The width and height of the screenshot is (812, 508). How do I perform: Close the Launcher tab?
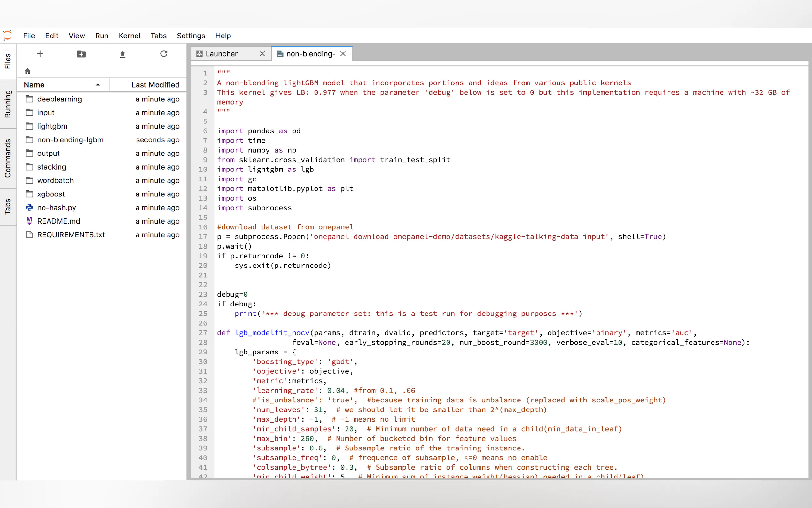[x=262, y=54]
